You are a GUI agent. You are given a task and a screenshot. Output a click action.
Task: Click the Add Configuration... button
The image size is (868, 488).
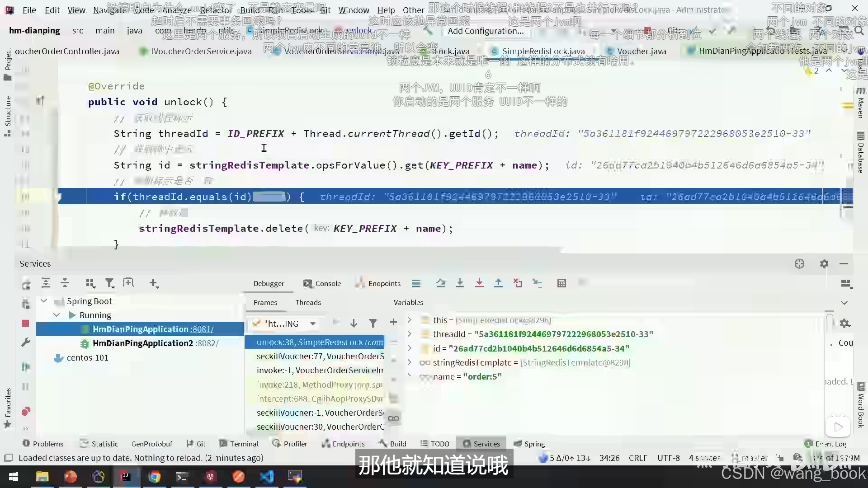point(486,31)
